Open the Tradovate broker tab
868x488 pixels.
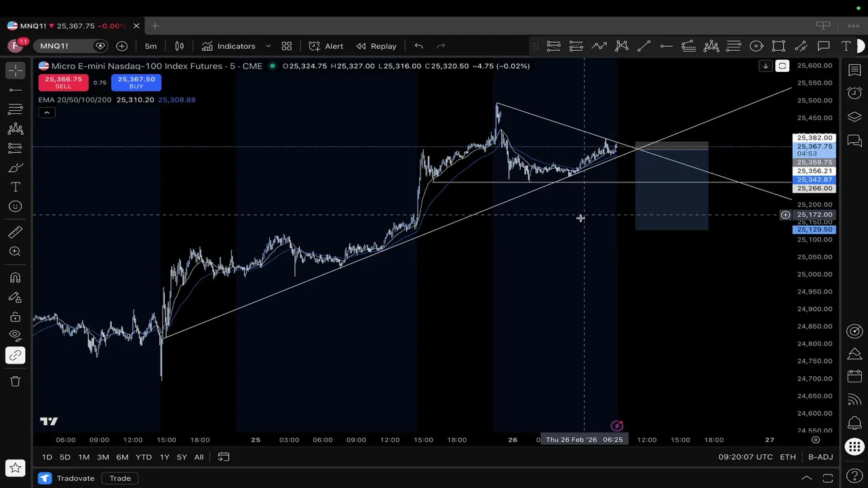pyautogui.click(x=68, y=479)
